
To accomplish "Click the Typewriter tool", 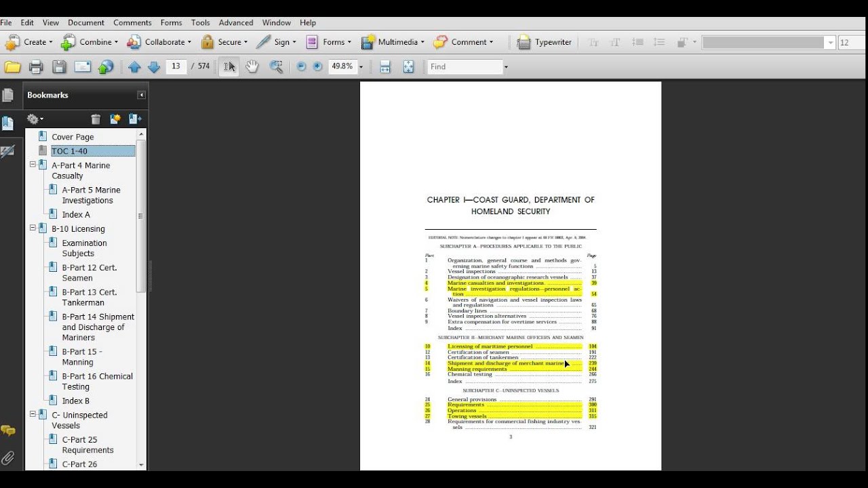I will point(545,42).
